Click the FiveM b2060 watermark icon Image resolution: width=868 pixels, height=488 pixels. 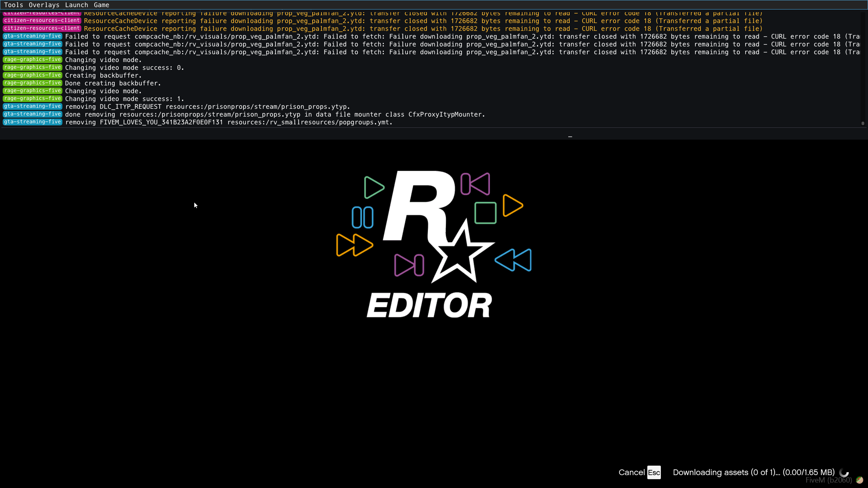coord(859,480)
